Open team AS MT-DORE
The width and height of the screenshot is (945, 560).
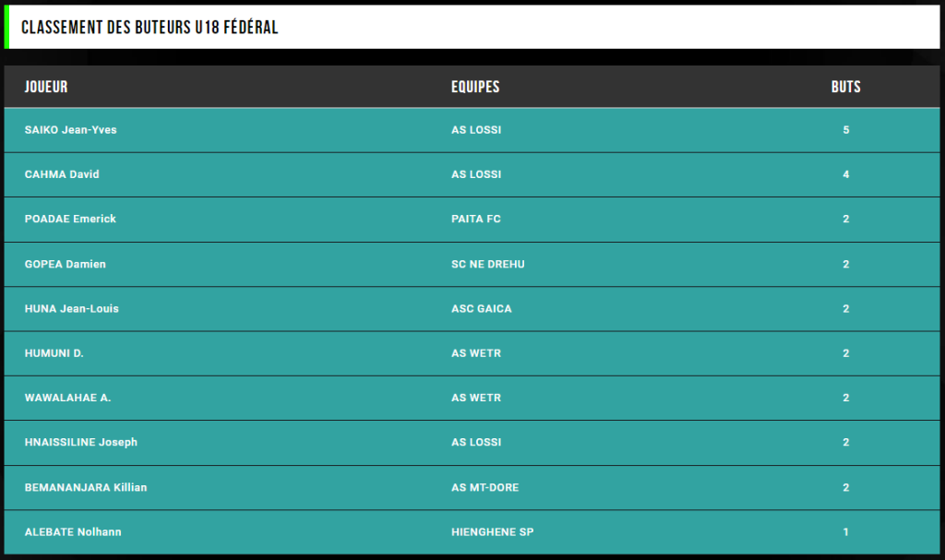point(485,488)
